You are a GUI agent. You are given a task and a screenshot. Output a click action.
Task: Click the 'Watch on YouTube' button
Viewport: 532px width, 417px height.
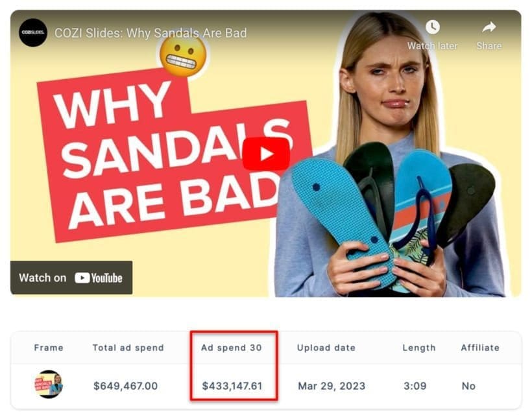pyautogui.click(x=71, y=278)
